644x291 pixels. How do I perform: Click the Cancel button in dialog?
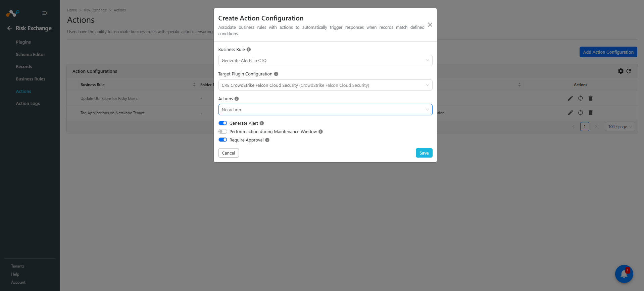(229, 153)
